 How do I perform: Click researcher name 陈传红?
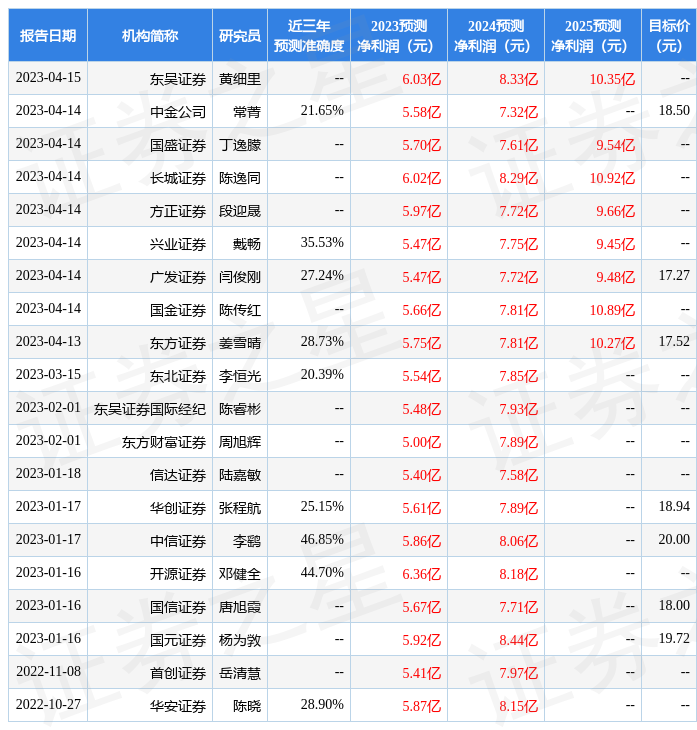240,311
